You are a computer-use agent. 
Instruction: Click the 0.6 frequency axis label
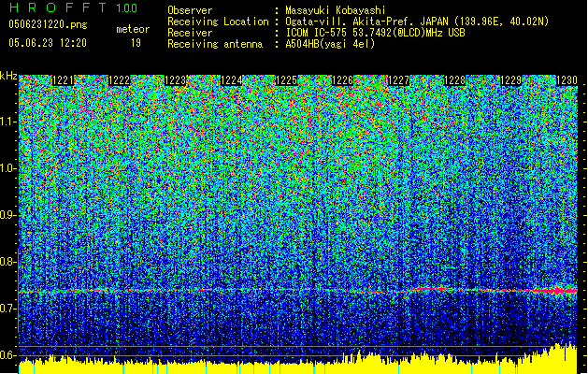click(8, 355)
